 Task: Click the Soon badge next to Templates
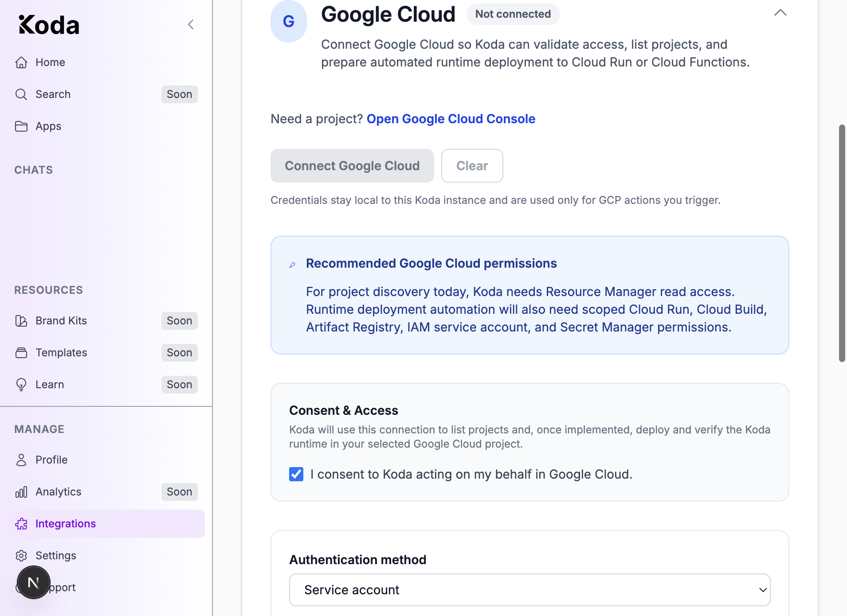coord(179,353)
